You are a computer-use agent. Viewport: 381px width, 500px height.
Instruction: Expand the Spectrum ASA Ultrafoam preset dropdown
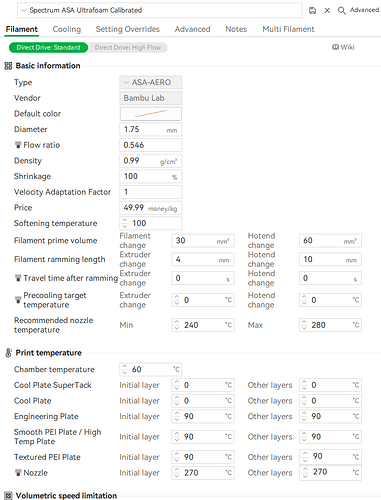(x=160, y=10)
